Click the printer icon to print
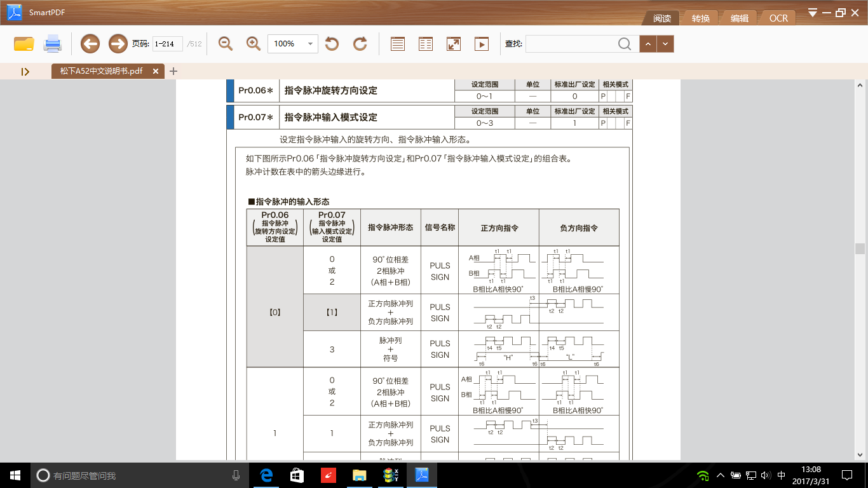 (x=52, y=44)
